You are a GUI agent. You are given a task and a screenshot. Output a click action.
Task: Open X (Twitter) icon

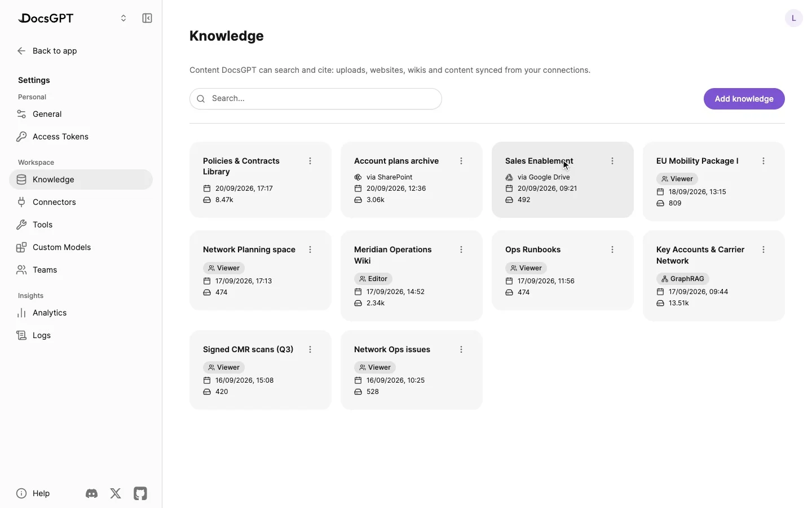(116, 493)
